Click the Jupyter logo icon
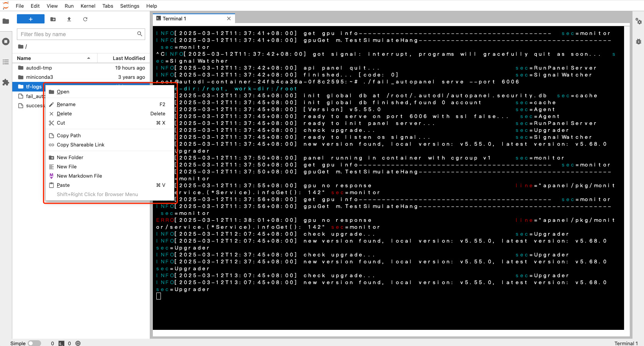 pos(6,6)
